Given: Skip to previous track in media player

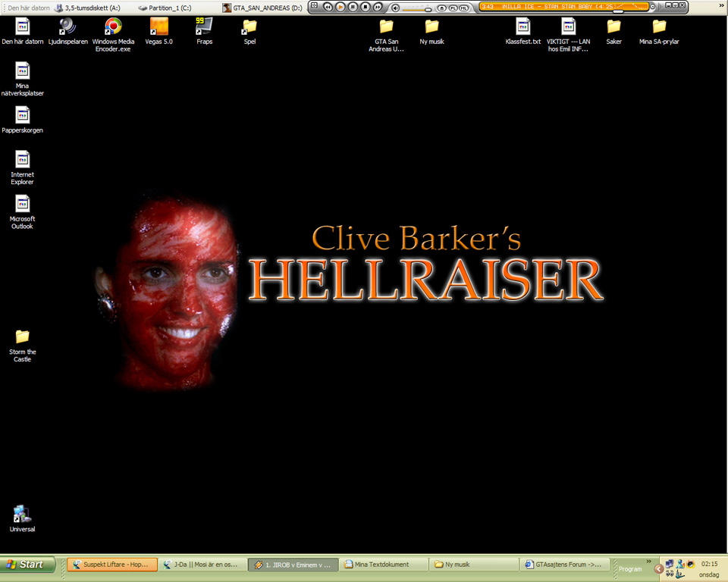Looking at the screenshot, I should [328, 7].
